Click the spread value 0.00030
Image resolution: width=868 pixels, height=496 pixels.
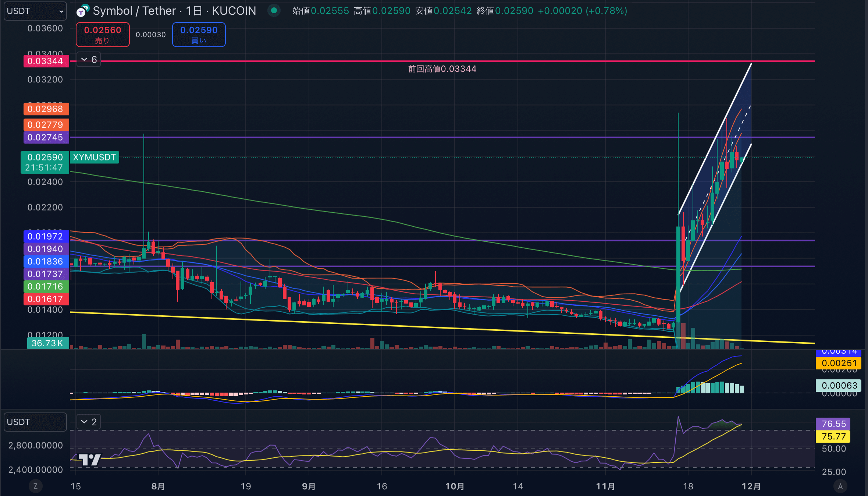(151, 35)
